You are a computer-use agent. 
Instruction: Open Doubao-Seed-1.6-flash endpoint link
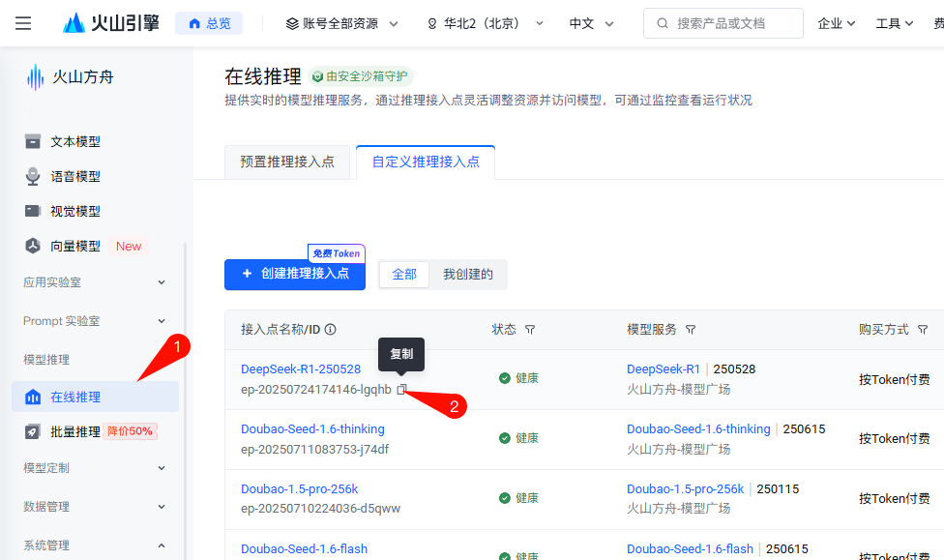pyautogui.click(x=304, y=549)
